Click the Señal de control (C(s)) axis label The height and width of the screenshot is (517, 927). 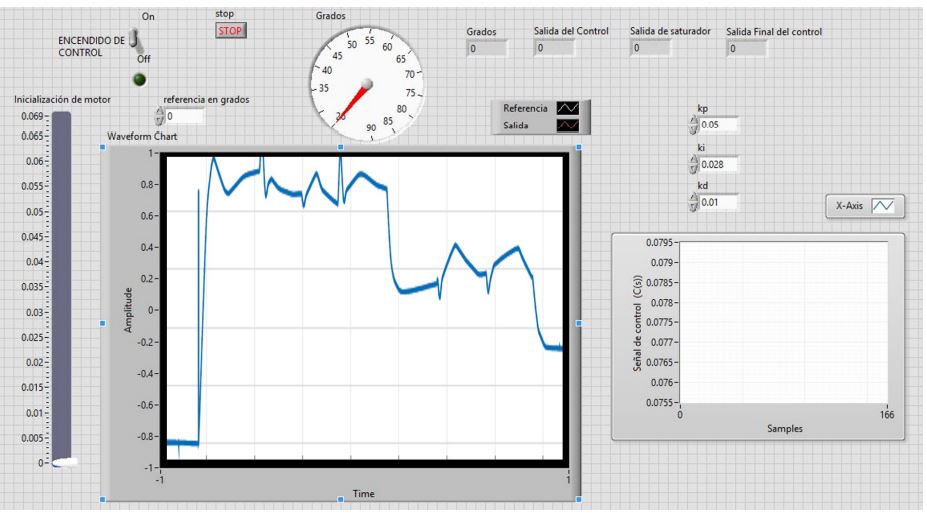point(637,323)
